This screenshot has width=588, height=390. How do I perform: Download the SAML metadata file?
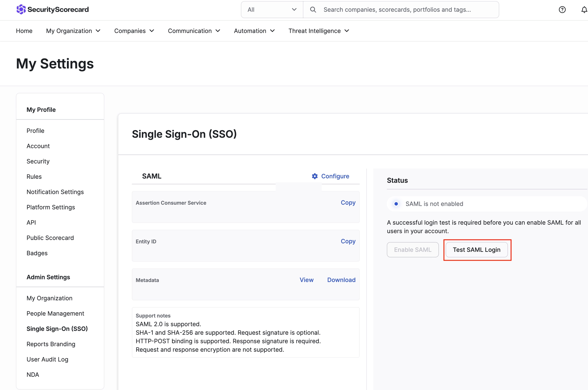pyautogui.click(x=341, y=280)
